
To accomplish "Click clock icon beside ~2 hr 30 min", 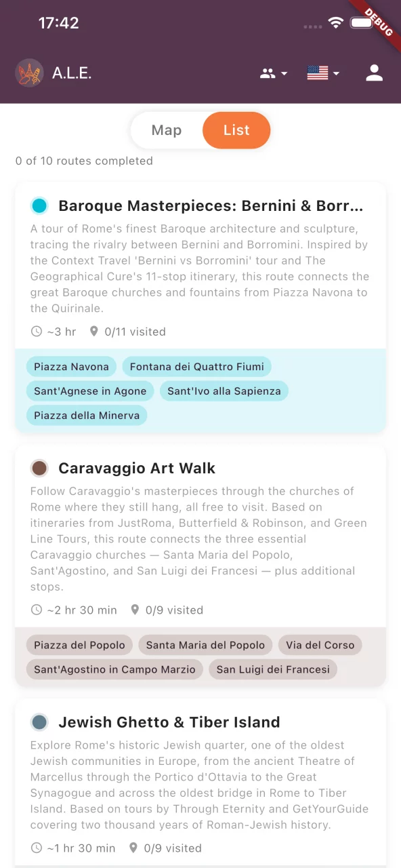I will 37,610.
